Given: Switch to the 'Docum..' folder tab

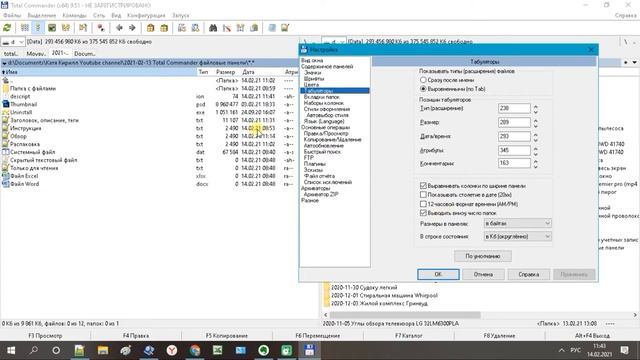Looking at the screenshot, I should click(x=84, y=53).
